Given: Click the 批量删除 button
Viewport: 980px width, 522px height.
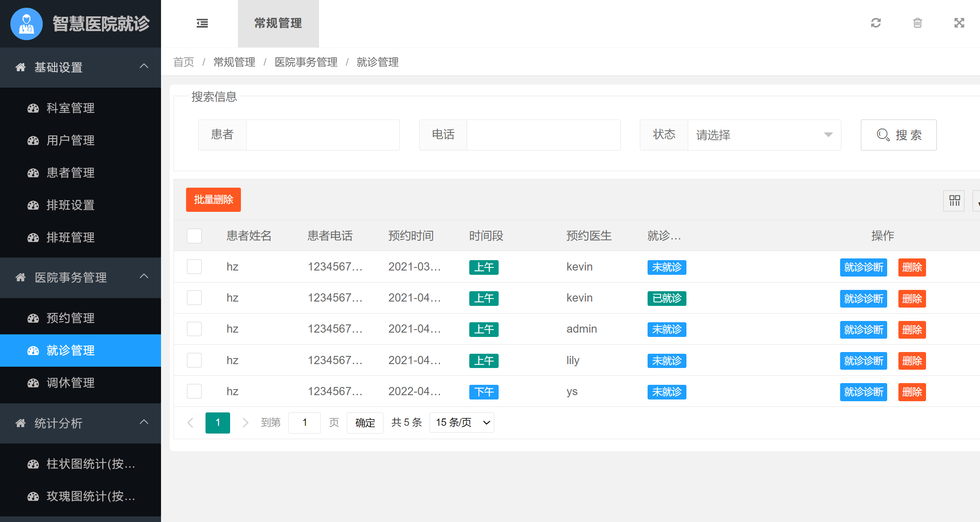Looking at the screenshot, I should tap(213, 200).
